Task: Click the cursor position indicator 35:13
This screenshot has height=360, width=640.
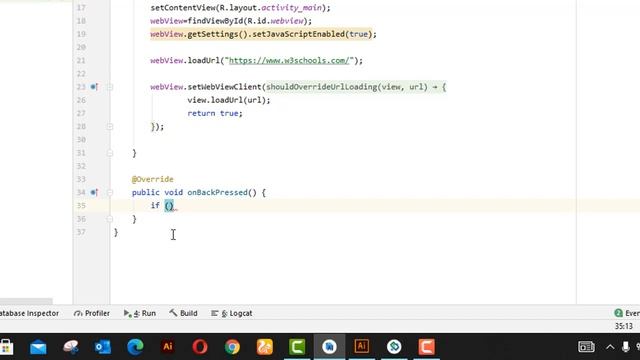Action: (624, 326)
